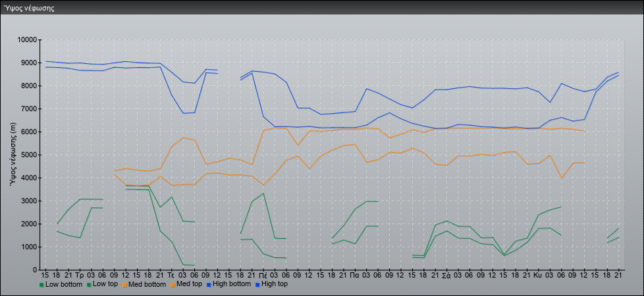Click the Πα day marker on the x-axis

[x=356, y=276]
